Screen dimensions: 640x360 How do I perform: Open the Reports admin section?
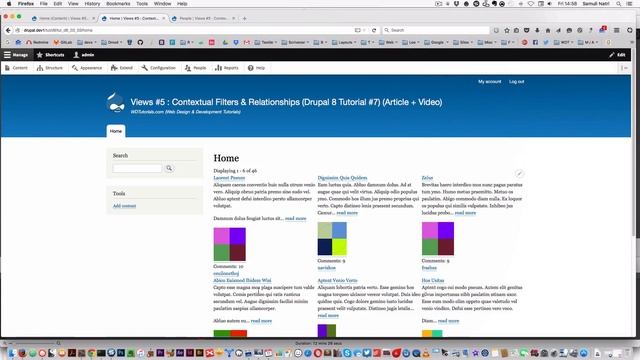tap(227, 68)
